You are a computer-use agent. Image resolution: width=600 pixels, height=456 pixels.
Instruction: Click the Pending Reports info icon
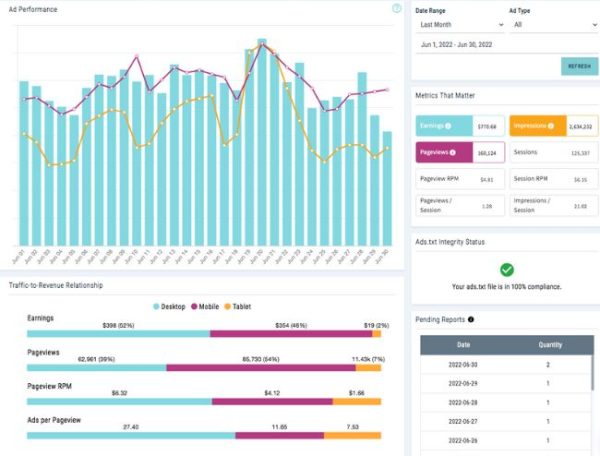(x=471, y=320)
